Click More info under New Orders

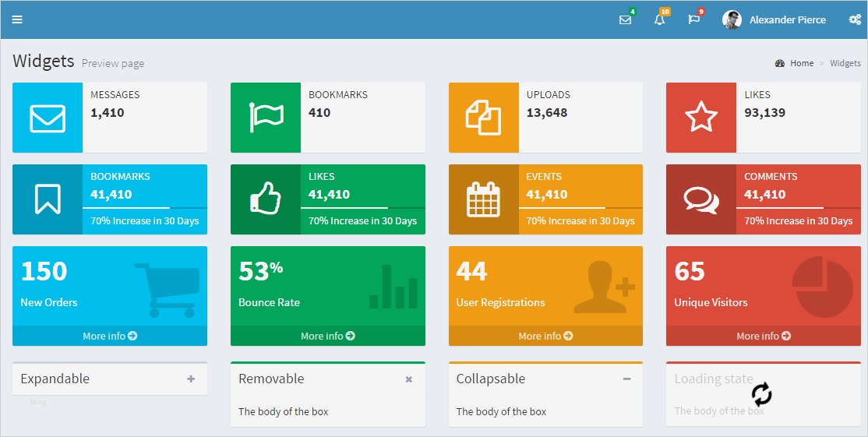110,336
